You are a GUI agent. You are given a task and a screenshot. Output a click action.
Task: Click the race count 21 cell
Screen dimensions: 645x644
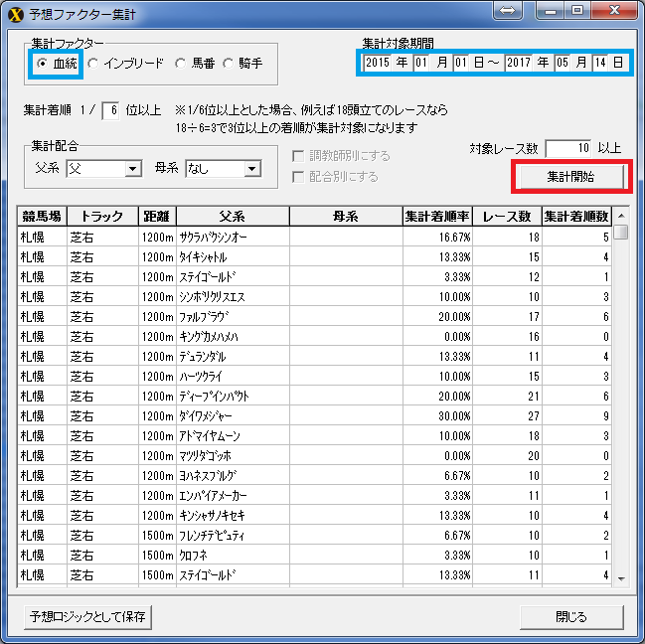pos(508,396)
